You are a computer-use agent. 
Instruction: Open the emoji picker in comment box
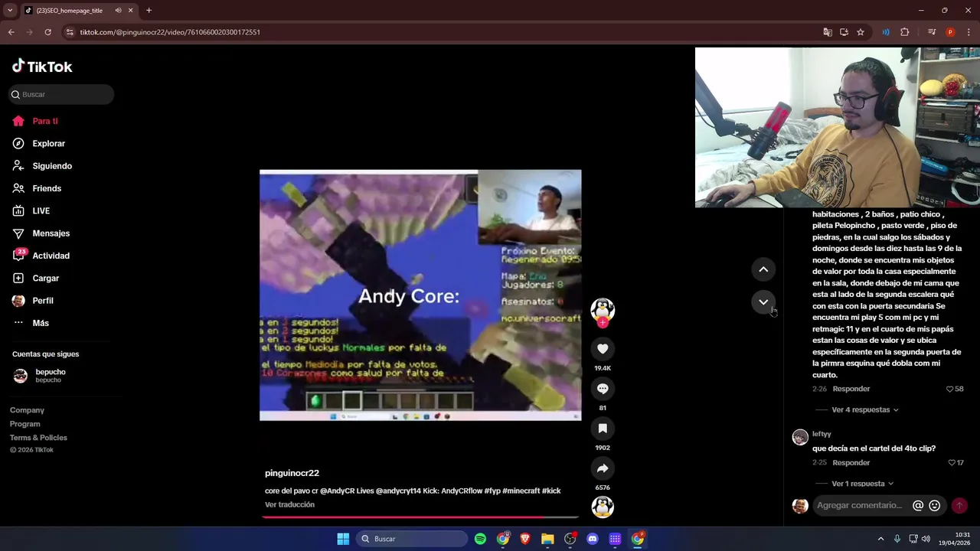[x=935, y=505]
